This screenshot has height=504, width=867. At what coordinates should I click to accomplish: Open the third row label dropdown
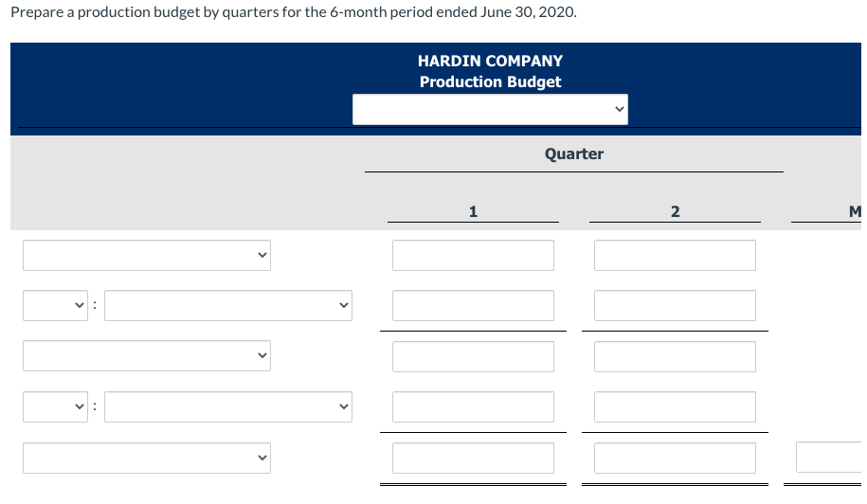tap(147, 356)
